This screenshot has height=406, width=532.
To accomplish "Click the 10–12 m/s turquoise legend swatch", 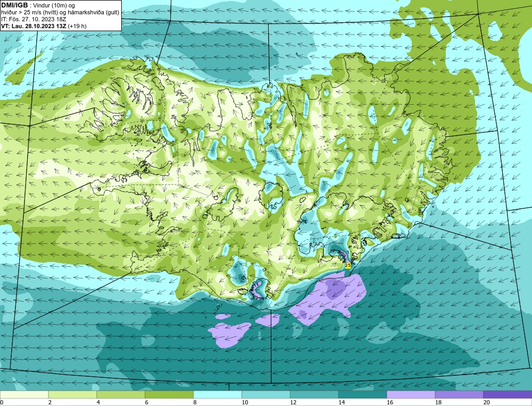I will pyautogui.click(x=265, y=394).
